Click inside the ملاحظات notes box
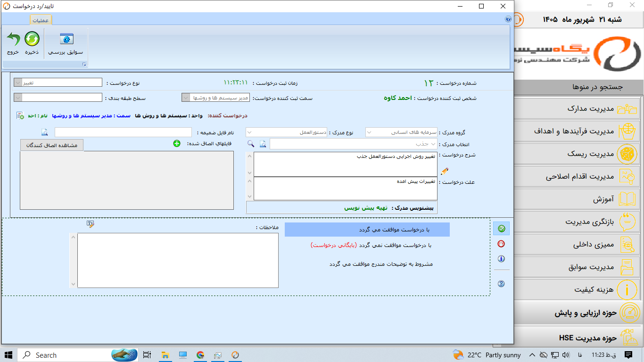The height and width of the screenshot is (362, 644). click(x=178, y=260)
